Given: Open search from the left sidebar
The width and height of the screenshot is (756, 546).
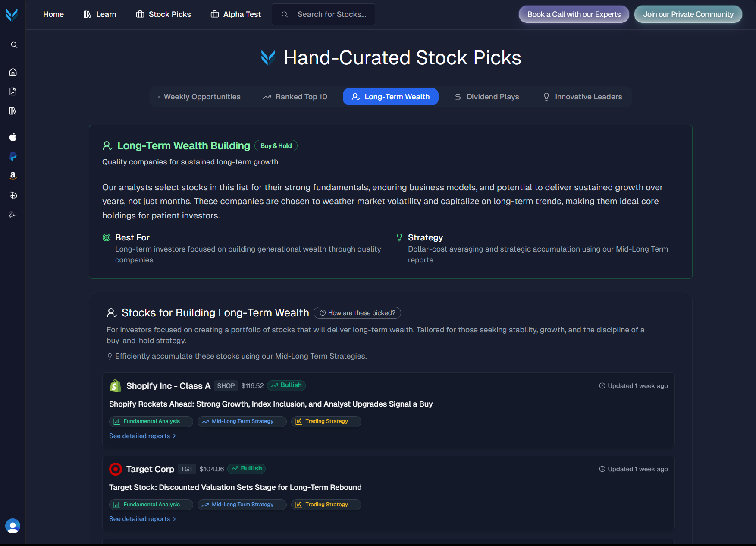Looking at the screenshot, I should pyautogui.click(x=13, y=44).
